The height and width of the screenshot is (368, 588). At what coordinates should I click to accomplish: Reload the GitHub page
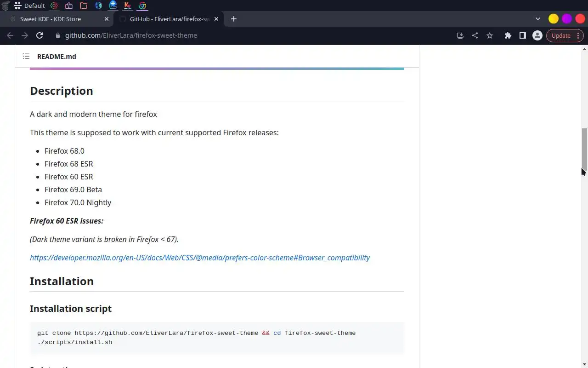pyautogui.click(x=40, y=35)
